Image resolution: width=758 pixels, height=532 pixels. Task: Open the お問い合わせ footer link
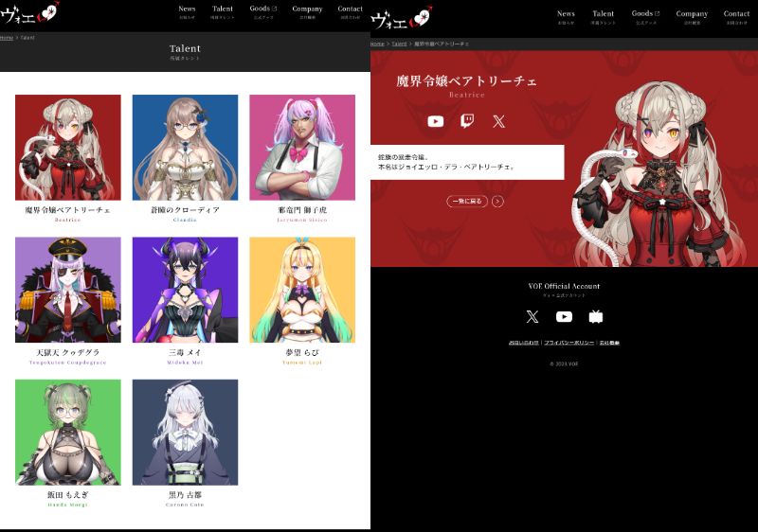pos(524,343)
